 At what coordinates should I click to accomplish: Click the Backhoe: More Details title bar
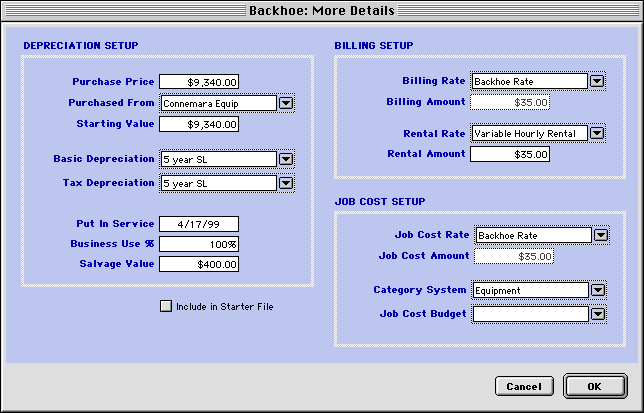coord(322,10)
